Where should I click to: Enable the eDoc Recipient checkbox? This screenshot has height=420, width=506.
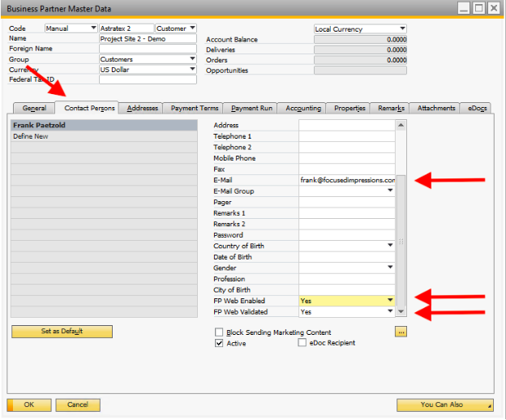tap(302, 343)
